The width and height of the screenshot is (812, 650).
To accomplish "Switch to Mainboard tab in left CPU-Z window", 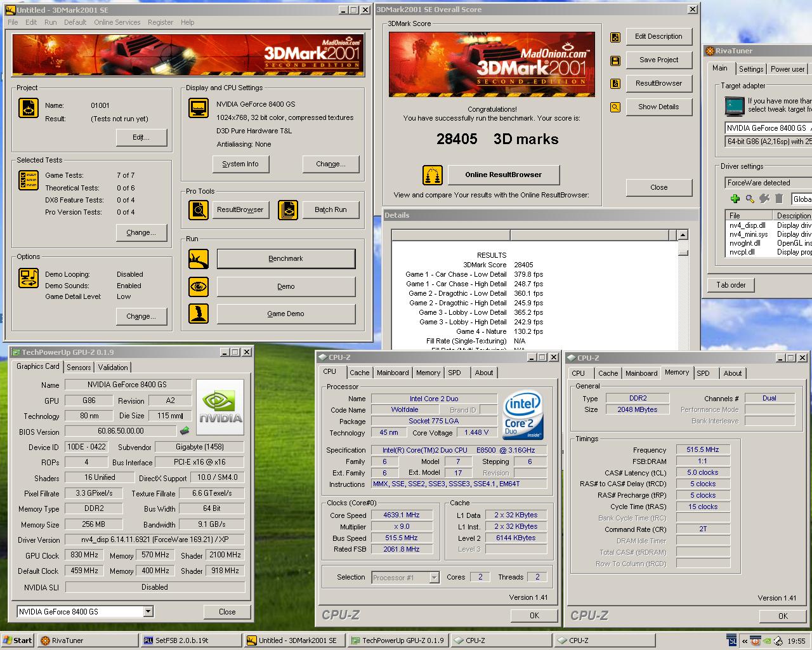I will [393, 373].
